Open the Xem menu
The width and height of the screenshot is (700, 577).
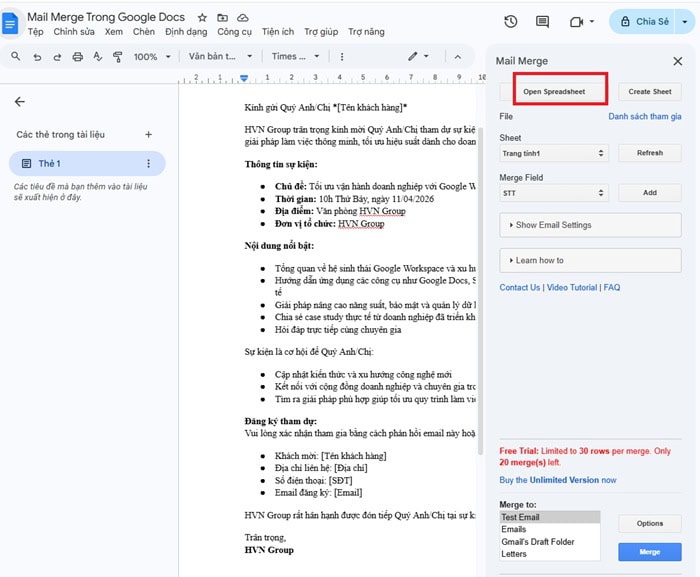coord(114,32)
